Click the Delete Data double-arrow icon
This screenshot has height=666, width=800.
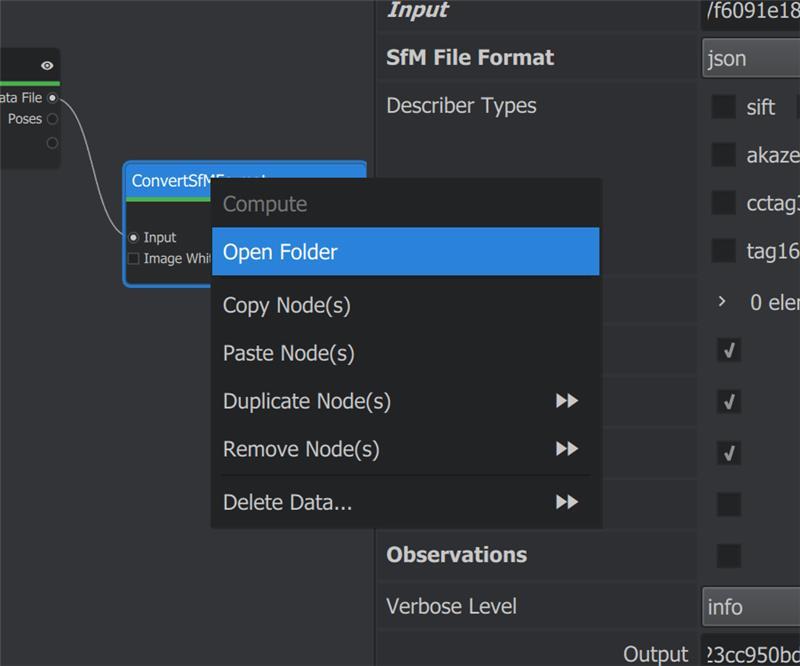567,503
